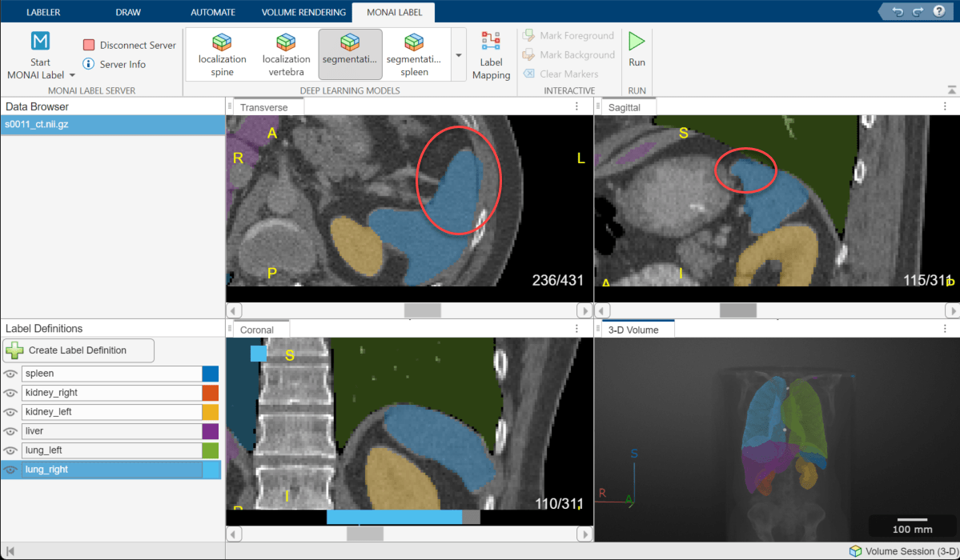Click the segmentation spleen model

click(414, 53)
